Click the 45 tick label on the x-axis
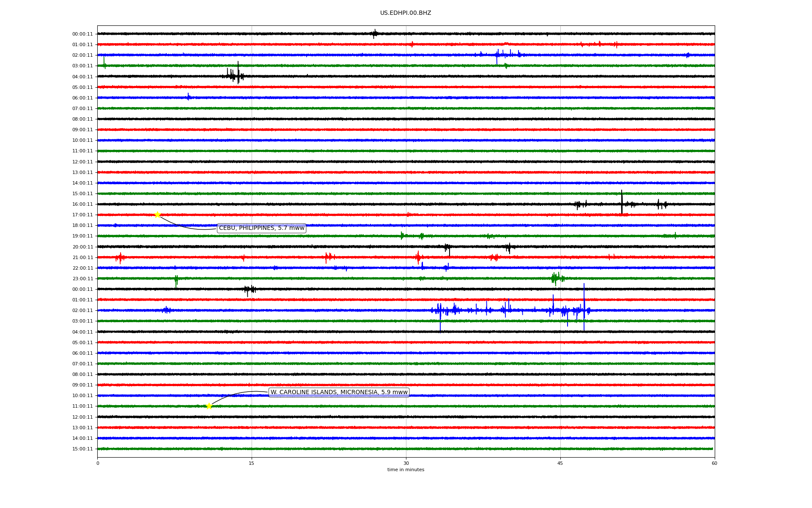The image size is (812, 508). tap(560, 463)
